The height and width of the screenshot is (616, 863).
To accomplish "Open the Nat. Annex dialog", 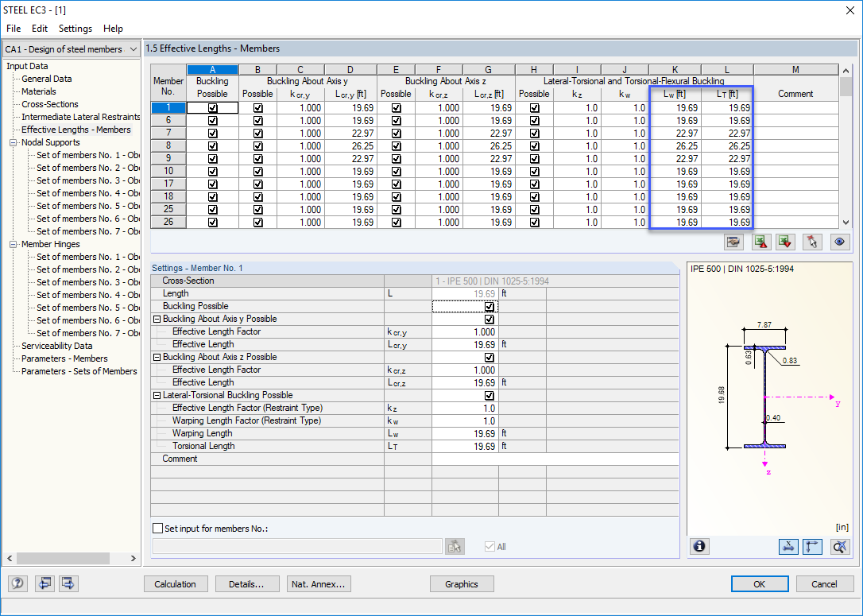I will (317, 583).
